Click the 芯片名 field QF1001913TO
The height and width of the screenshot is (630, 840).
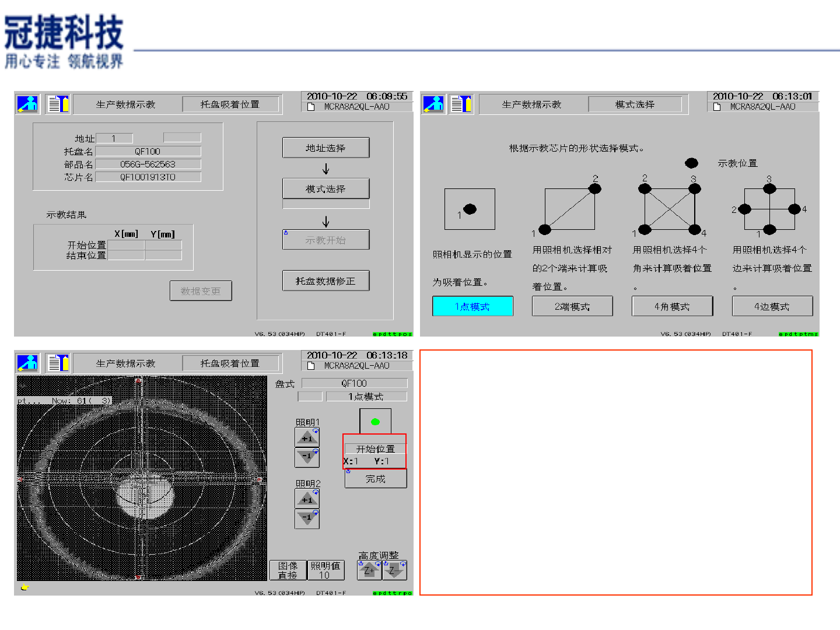tap(148, 177)
